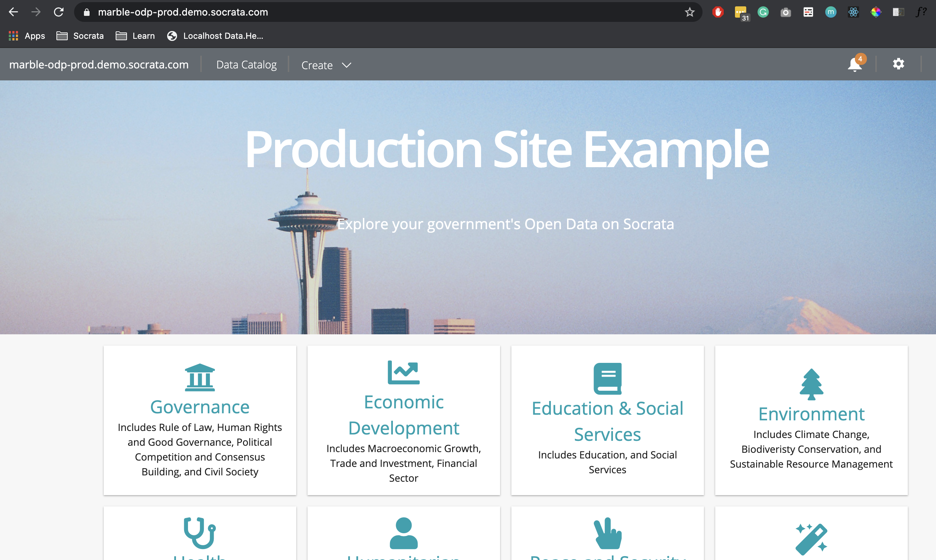The image size is (936, 560).
Task: Click the browser back arrow
Action: (x=14, y=12)
